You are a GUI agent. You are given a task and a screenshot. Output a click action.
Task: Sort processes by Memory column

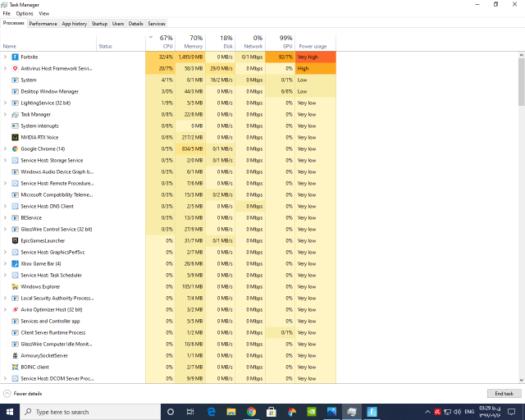tap(190, 42)
